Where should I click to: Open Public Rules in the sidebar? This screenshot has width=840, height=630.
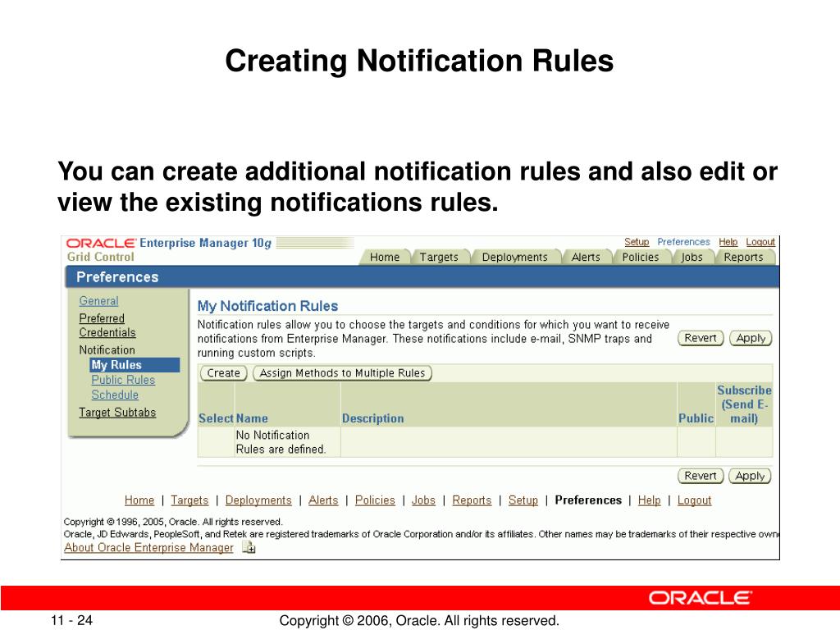[123, 380]
